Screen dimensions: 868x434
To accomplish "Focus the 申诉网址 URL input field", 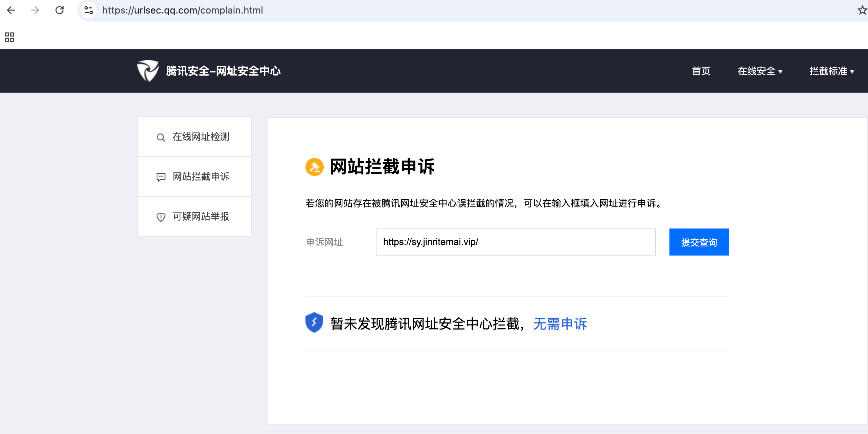I will pyautogui.click(x=515, y=242).
